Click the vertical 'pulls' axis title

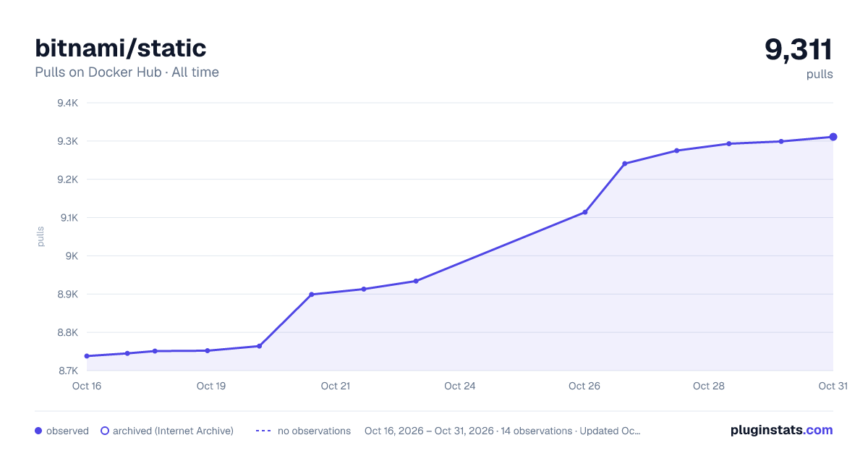41,237
